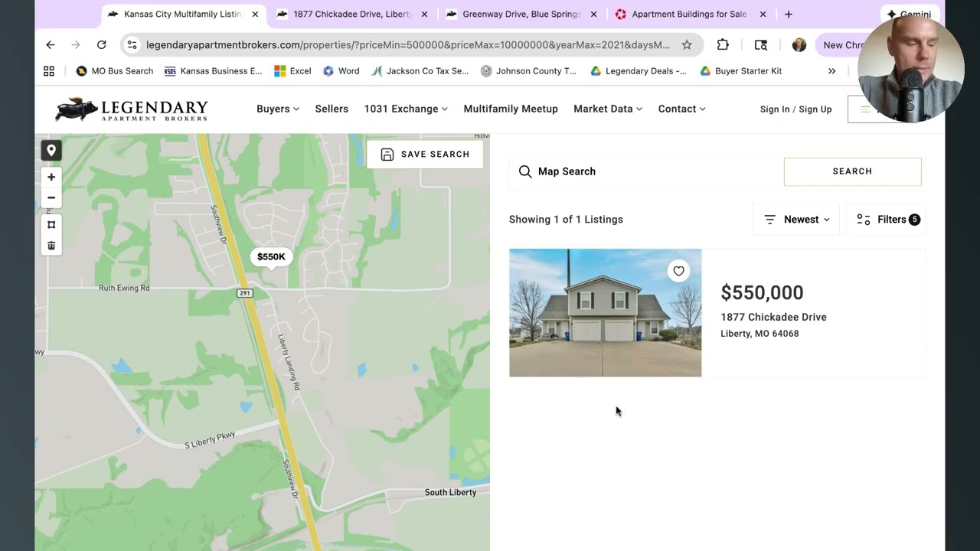Open the Chrome profile avatar
Viewport: 980px width, 551px height.
(x=799, y=45)
